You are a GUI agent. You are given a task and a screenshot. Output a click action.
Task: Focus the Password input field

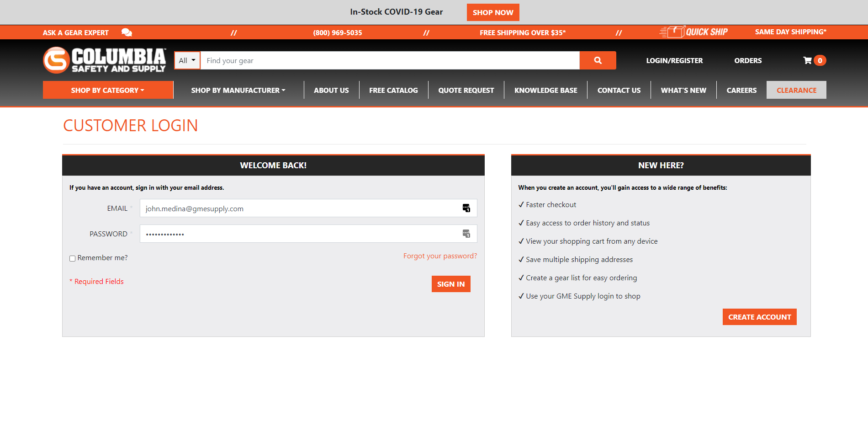[308, 234]
